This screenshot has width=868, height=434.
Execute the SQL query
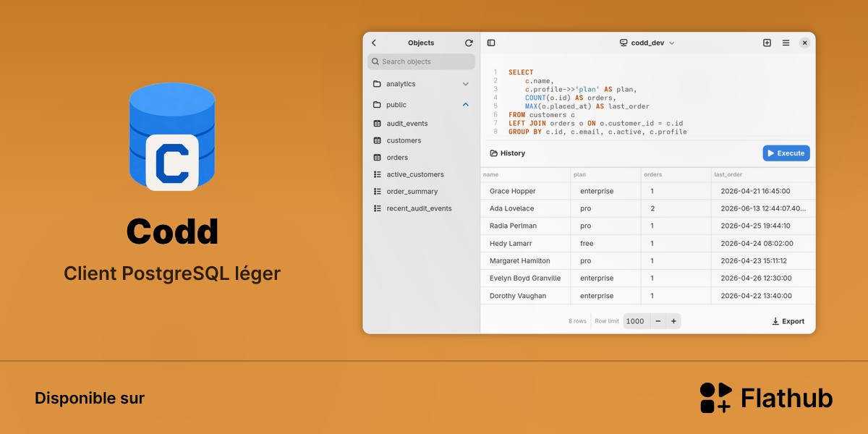(x=786, y=153)
